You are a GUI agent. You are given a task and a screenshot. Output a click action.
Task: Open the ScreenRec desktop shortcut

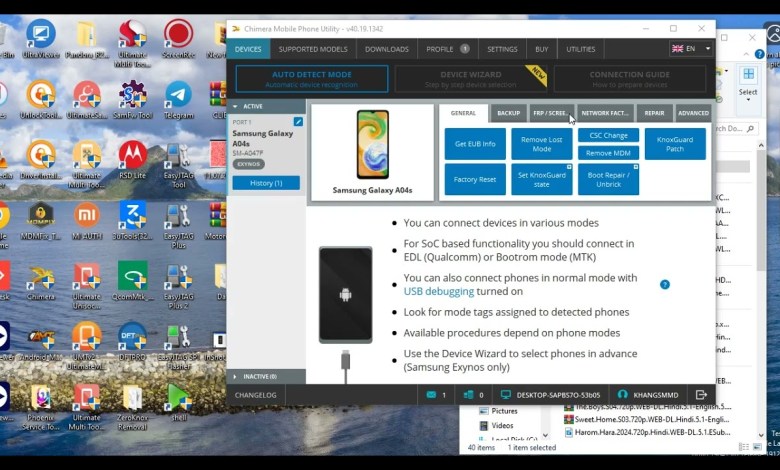pyautogui.click(x=179, y=39)
